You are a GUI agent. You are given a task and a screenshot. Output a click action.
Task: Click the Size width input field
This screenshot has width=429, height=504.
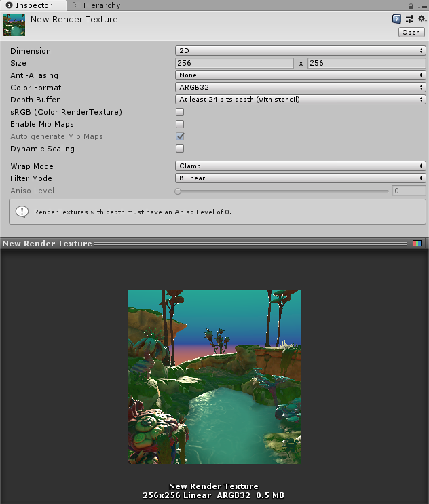234,63
